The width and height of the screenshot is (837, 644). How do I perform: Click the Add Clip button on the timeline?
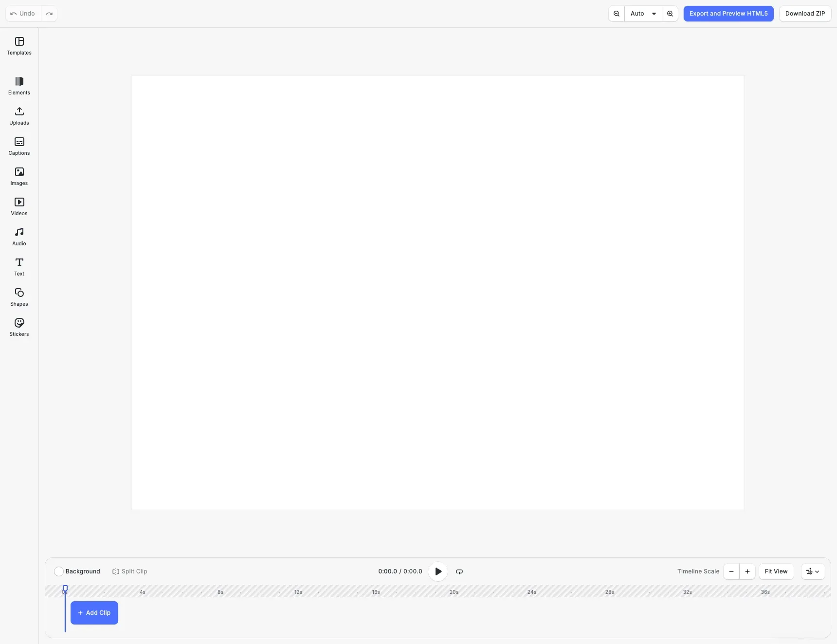(94, 612)
